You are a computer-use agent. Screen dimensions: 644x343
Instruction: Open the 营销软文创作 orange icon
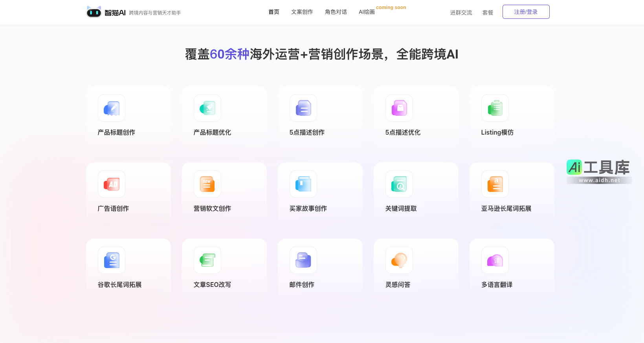pos(207,184)
